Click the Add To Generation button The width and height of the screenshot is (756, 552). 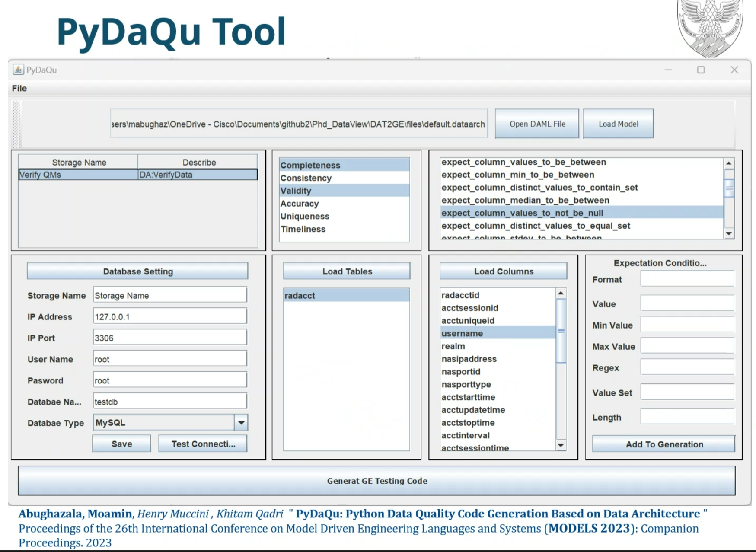pos(663,444)
